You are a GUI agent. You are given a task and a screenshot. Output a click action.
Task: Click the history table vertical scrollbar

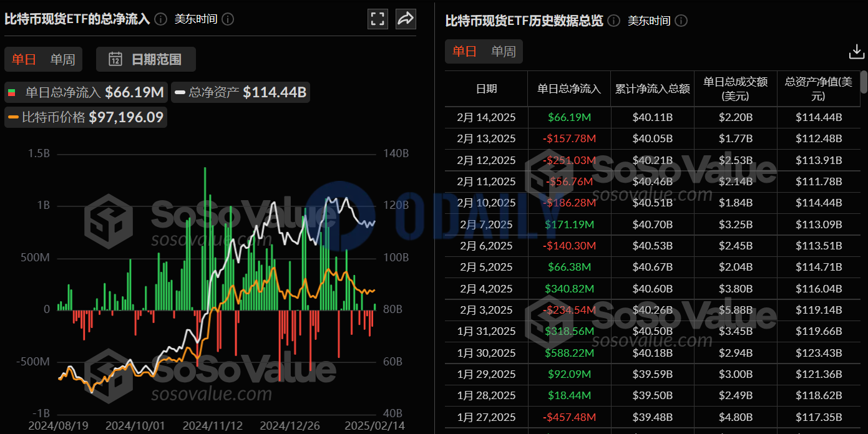coord(864,82)
